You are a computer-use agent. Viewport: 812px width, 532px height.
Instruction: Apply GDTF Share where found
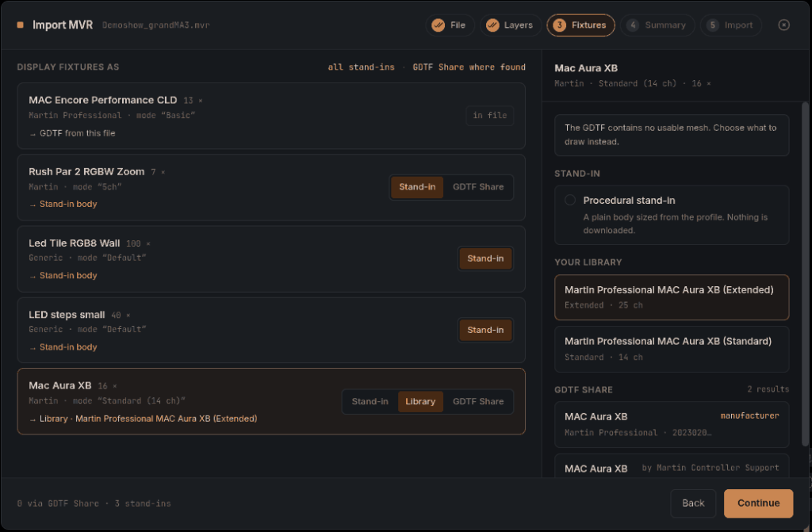coord(469,67)
